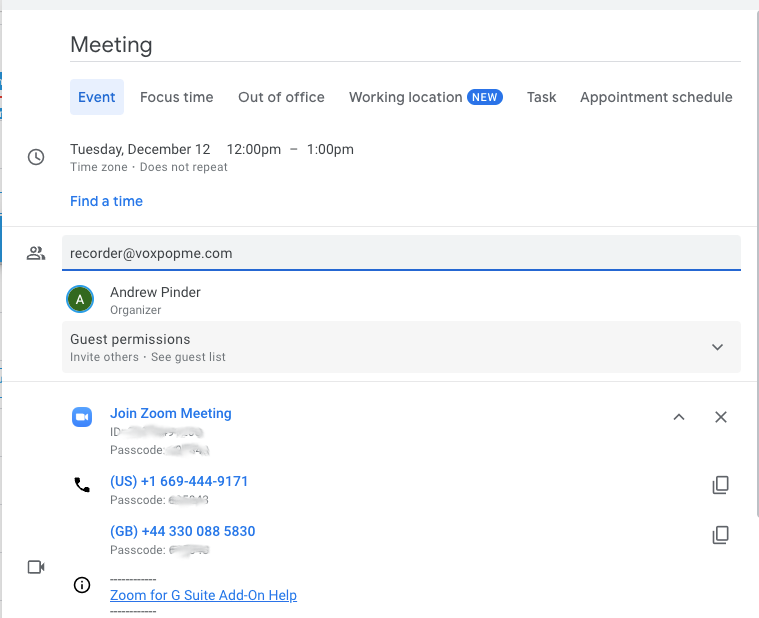Click Does not repeat option

tap(183, 167)
